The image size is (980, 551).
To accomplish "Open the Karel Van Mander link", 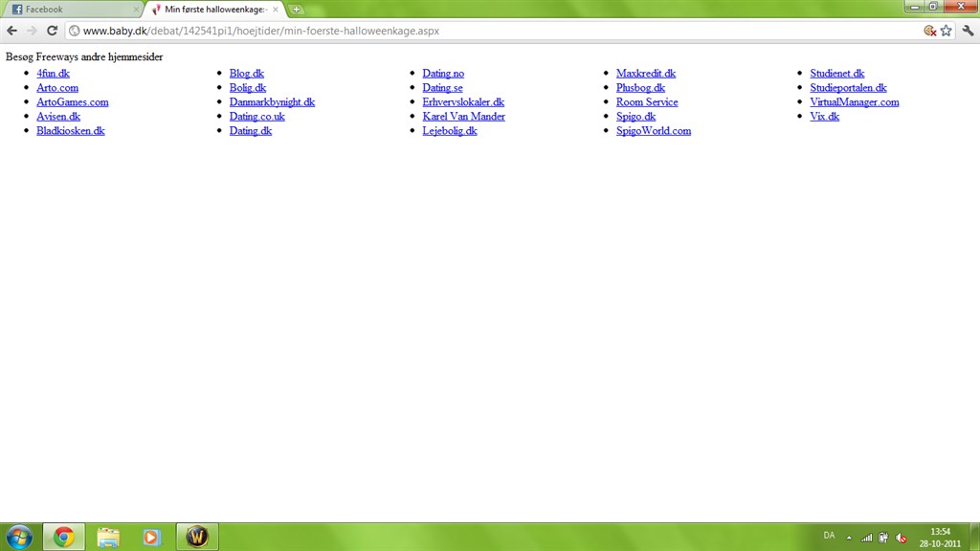I will (464, 116).
